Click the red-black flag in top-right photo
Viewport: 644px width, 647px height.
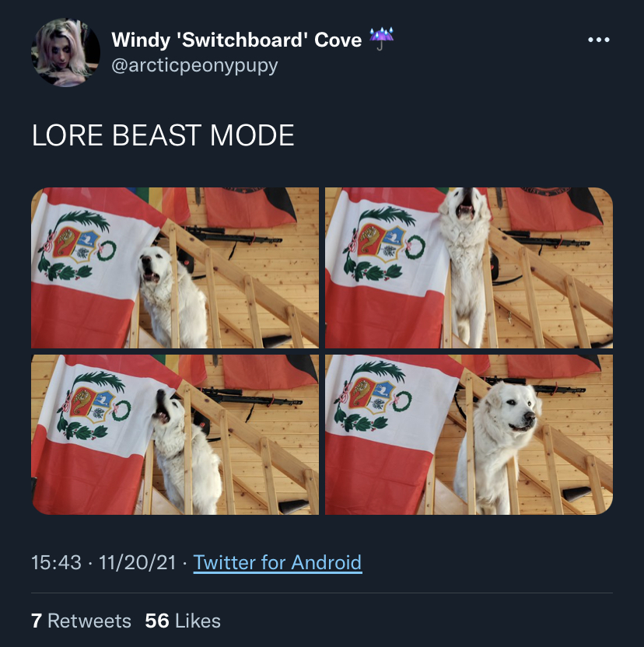(553, 208)
